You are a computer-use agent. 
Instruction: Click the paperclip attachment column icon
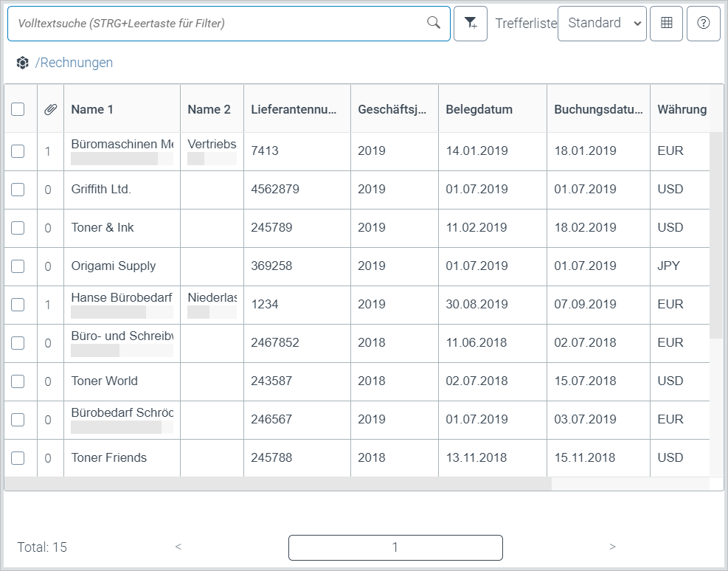coord(50,109)
